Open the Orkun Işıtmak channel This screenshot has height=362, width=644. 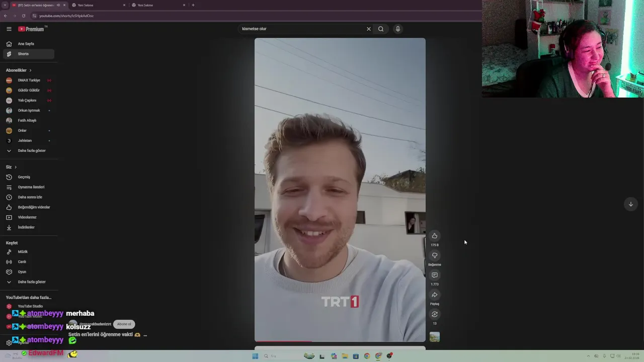point(28,111)
